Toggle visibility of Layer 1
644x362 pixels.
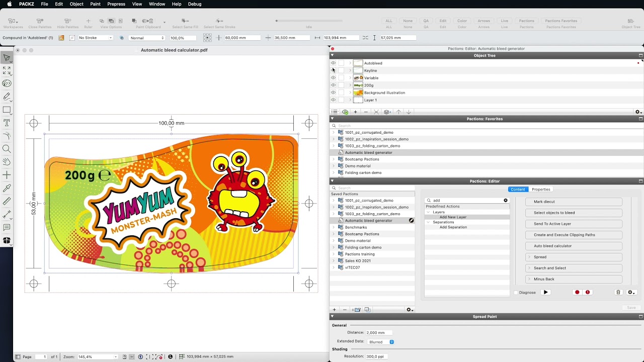point(333,100)
